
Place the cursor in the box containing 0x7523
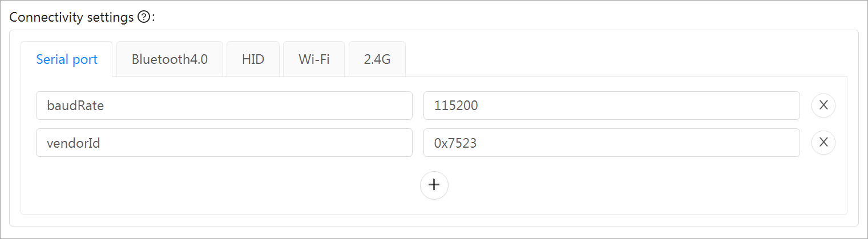click(x=612, y=143)
